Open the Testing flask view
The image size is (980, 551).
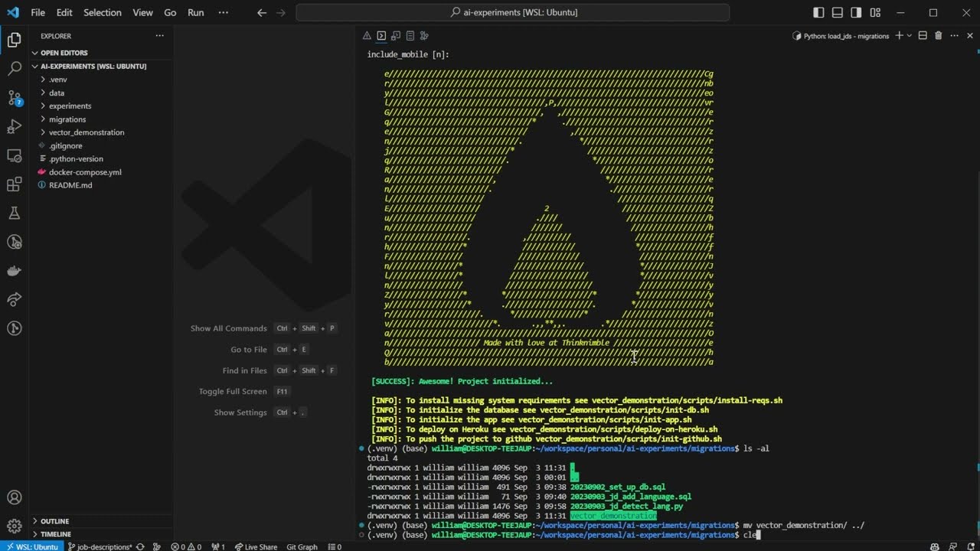(x=14, y=213)
